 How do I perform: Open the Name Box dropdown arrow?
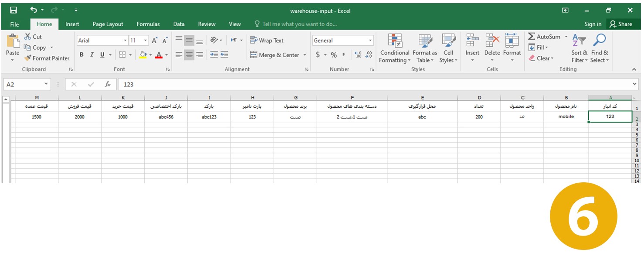[46, 84]
